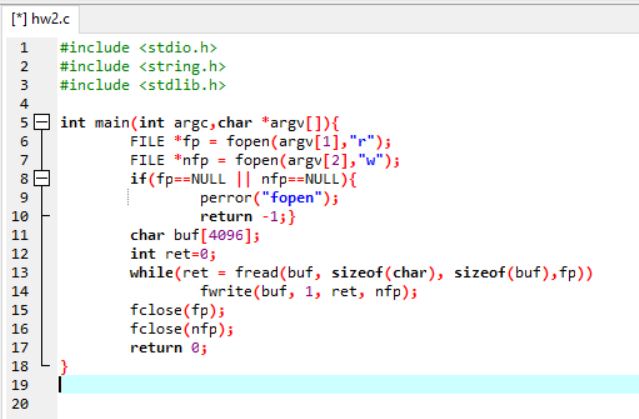
Task: Click the FILE *fp fopen line
Action: pyautogui.click(x=261, y=141)
